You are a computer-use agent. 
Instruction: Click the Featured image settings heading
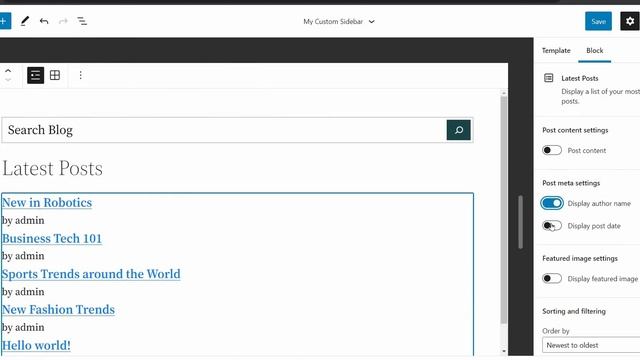(580, 258)
